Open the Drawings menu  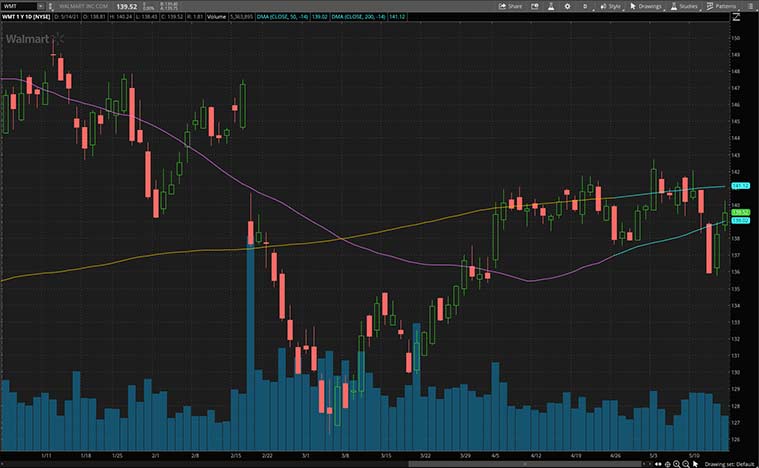646,6
